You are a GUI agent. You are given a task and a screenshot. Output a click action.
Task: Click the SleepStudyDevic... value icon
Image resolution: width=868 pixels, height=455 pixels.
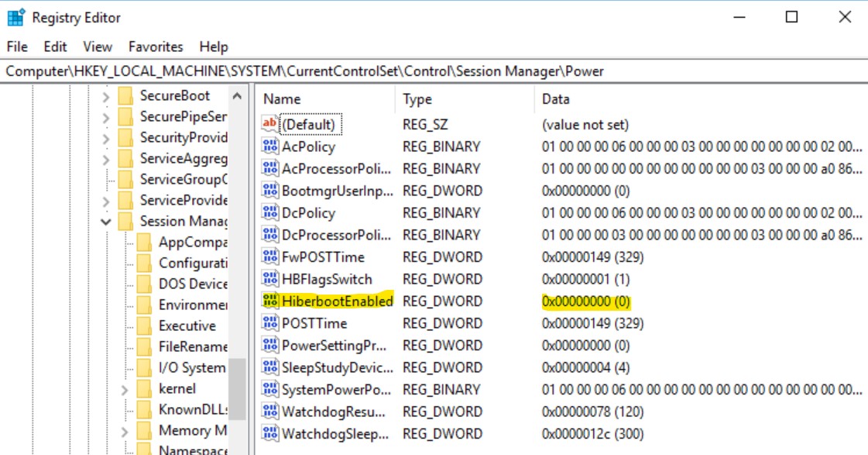[x=269, y=367]
